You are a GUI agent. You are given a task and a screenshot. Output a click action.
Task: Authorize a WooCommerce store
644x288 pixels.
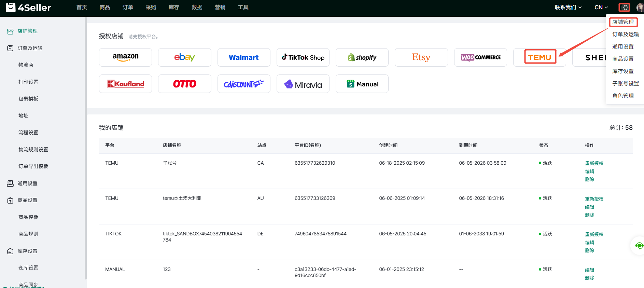click(x=480, y=57)
